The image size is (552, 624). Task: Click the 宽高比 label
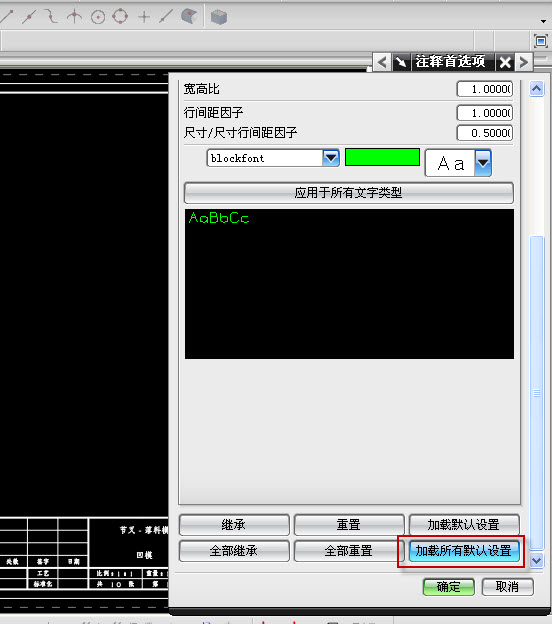point(202,89)
